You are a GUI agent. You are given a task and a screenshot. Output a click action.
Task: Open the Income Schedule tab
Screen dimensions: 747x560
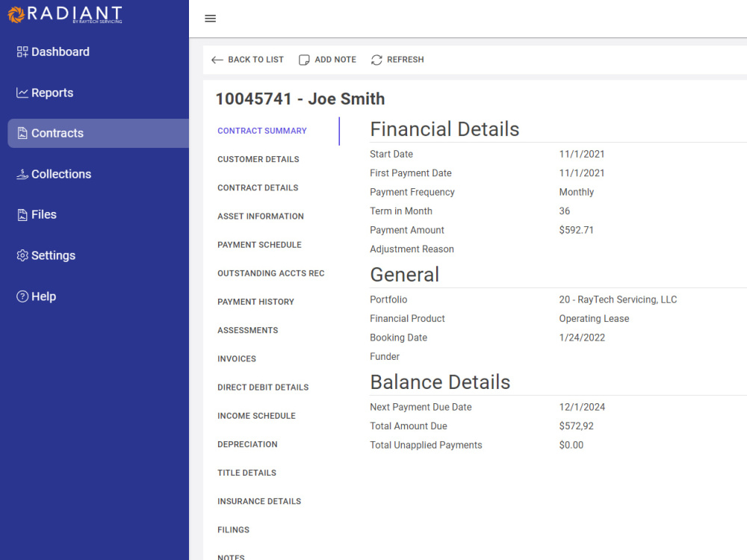point(257,416)
